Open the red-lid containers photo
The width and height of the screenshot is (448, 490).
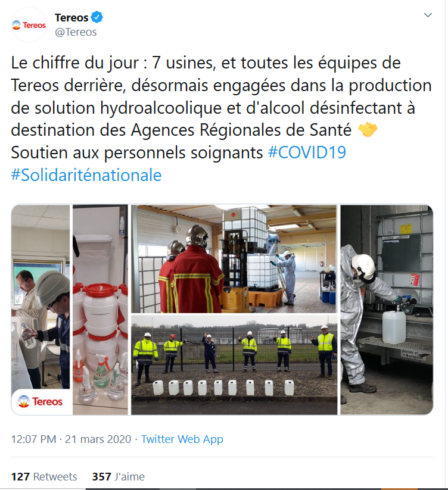tap(100, 310)
